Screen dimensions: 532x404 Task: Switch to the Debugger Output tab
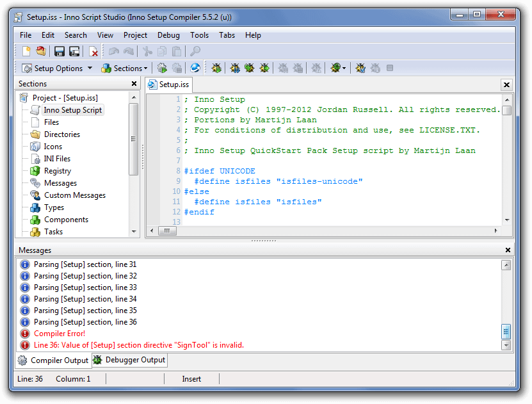tap(129, 360)
